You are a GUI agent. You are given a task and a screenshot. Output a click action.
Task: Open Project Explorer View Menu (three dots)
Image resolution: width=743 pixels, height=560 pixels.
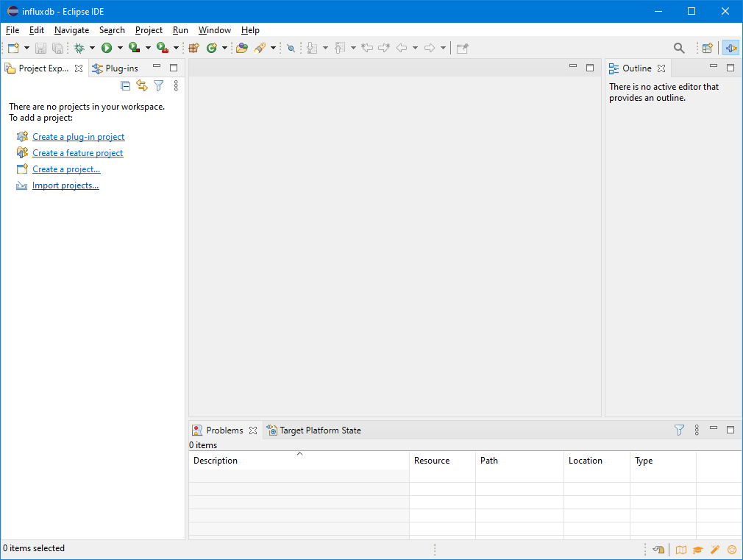[x=176, y=86]
